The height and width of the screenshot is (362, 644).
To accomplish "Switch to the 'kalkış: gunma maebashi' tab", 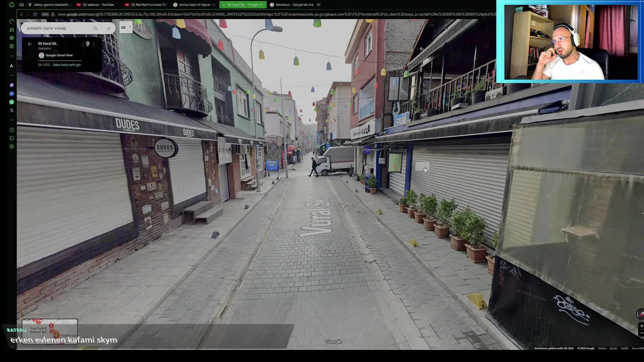I will pos(49,5).
